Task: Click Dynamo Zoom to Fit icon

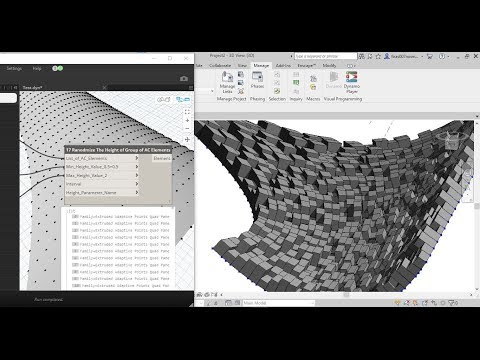Action: click(x=187, y=112)
